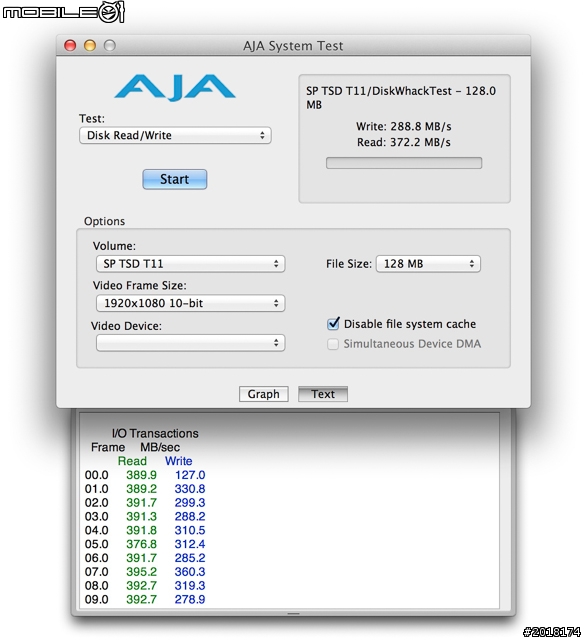Viewport: 587px width, 640px height.
Task: Click read value 389.9 in frame 00.0
Action: click(141, 475)
